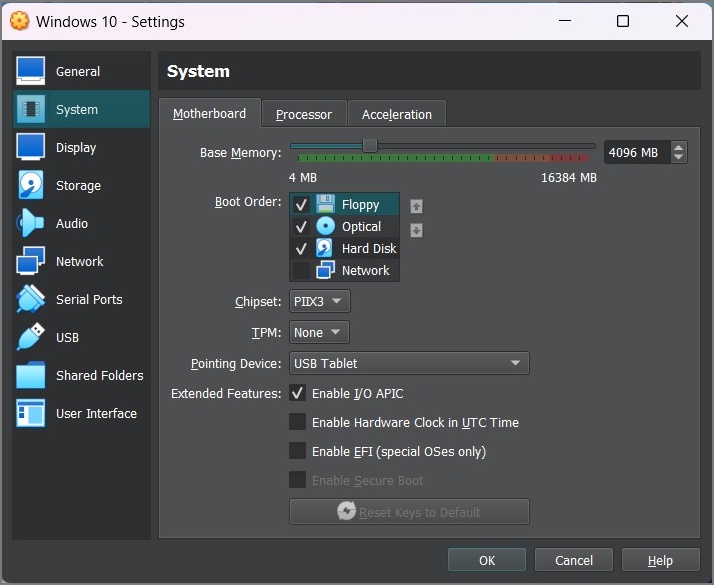Click the red zone of memory scale
Viewport: 714px width, 585px height.
coord(570,158)
